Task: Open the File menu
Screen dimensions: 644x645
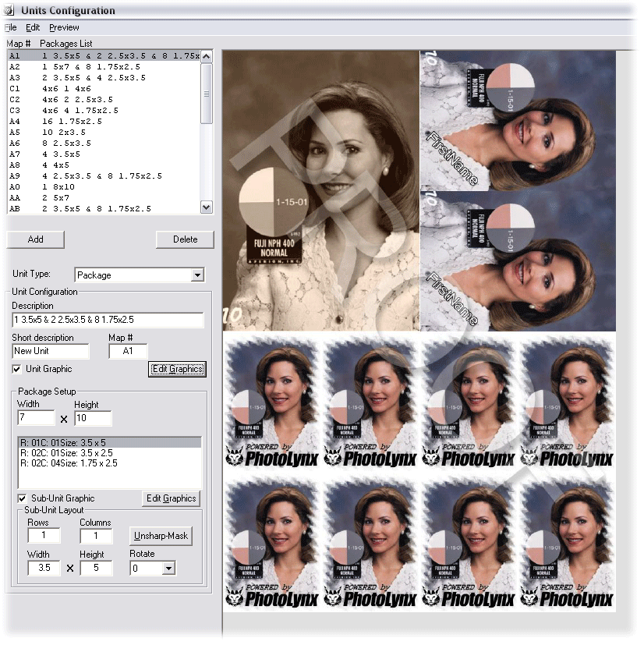Action: tap(10, 27)
